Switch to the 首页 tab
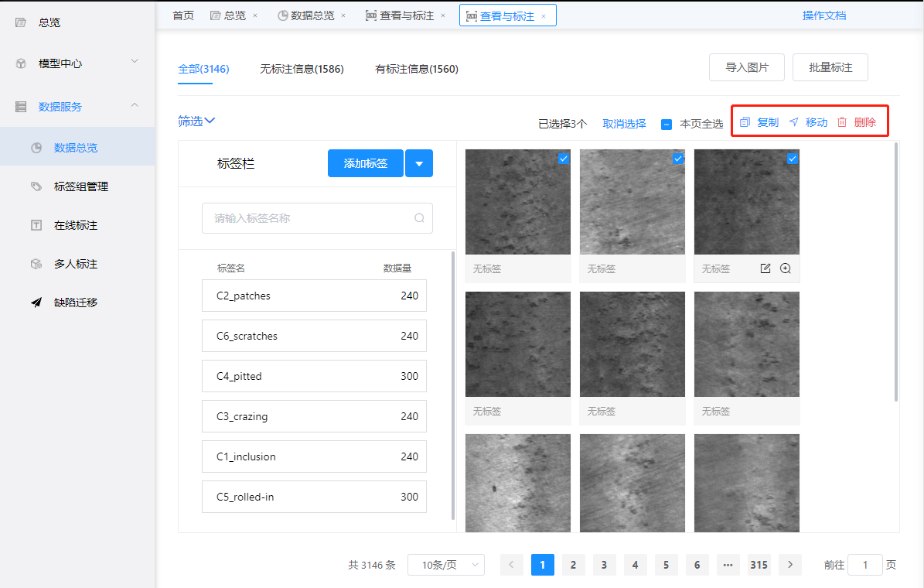Image resolution: width=924 pixels, height=588 pixels. 183,16
